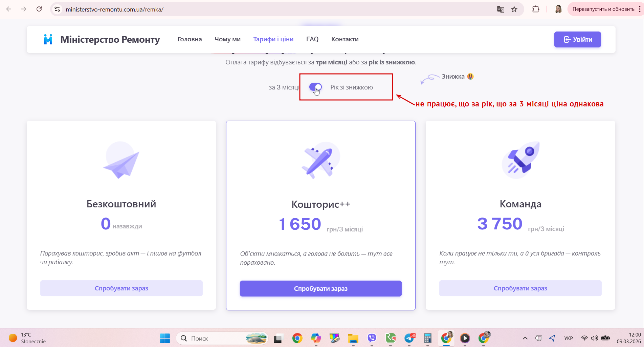Reload the current page
This screenshot has height=347, width=644.
[39, 9]
